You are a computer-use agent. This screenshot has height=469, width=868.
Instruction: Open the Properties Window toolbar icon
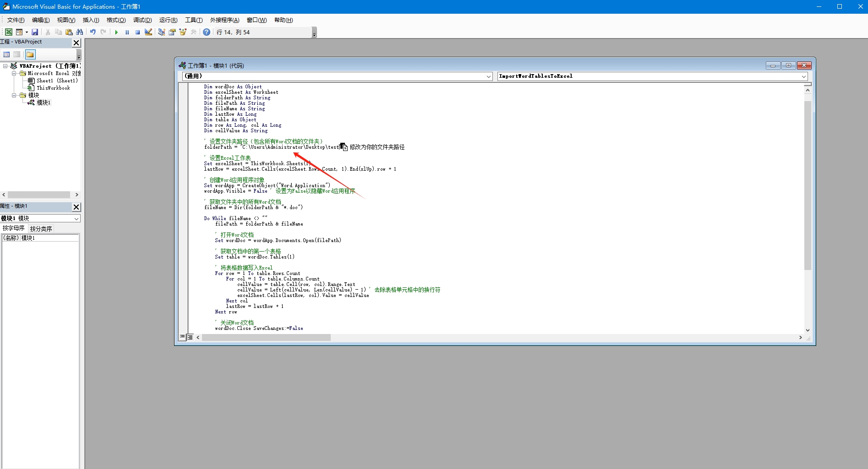click(172, 32)
